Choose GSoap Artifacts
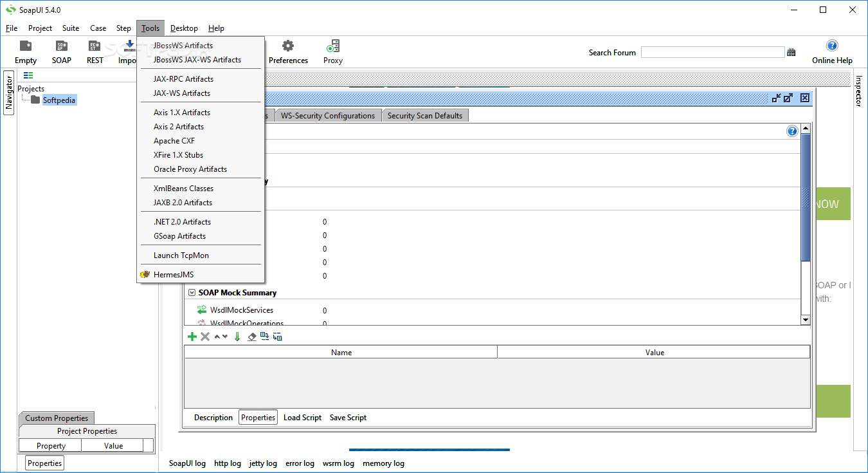The image size is (868, 473). [201, 236]
